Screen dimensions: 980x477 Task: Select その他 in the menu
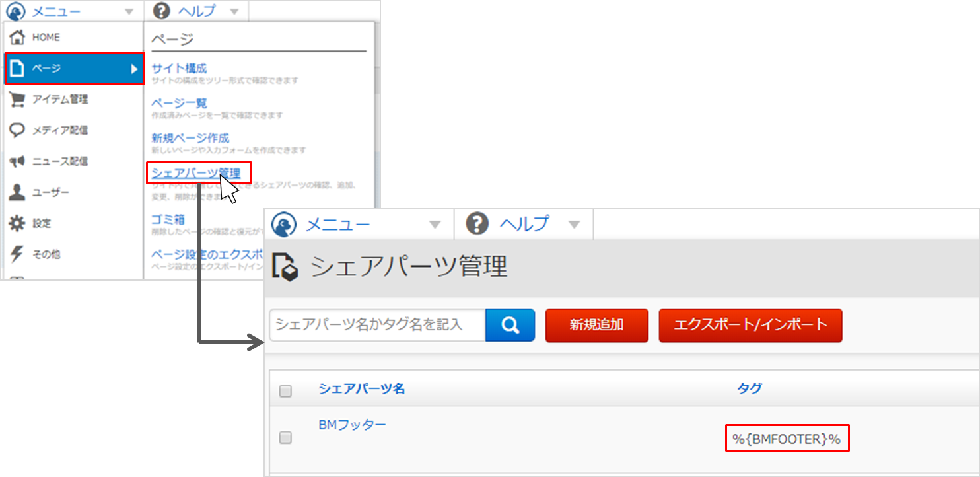coord(74,254)
